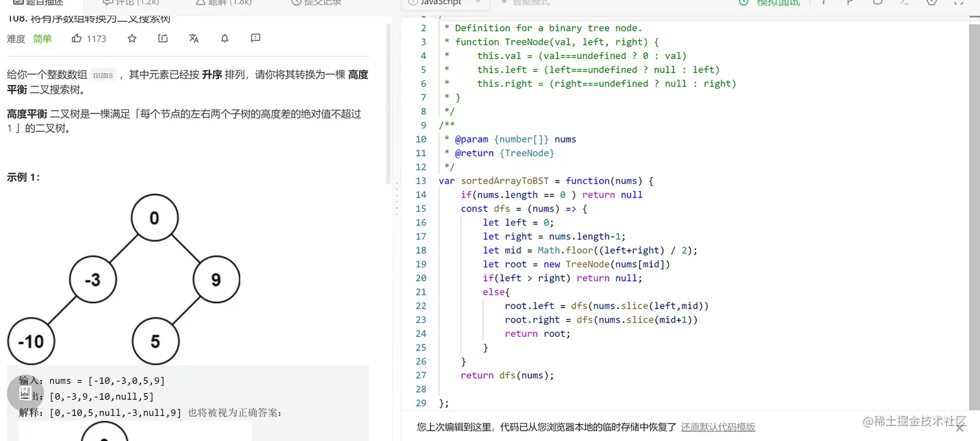This screenshot has height=441, width=980.
Task: Click the 'else{' code line
Action: click(496, 292)
